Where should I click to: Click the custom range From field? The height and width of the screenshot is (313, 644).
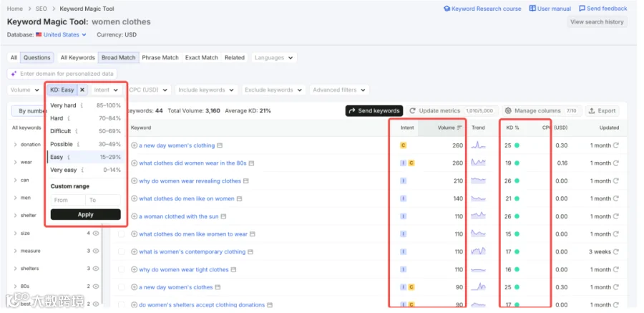[68, 200]
